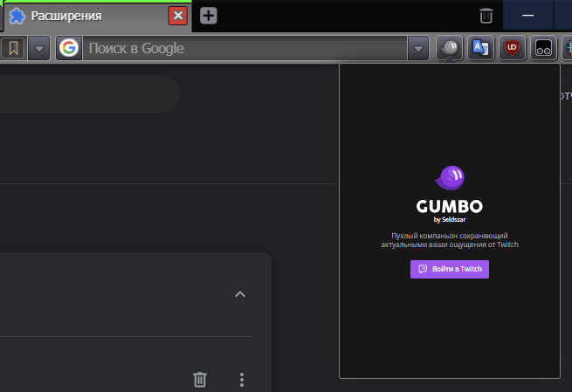Open a new tab with plus button
The height and width of the screenshot is (392, 572).
click(x=209, y=16)
